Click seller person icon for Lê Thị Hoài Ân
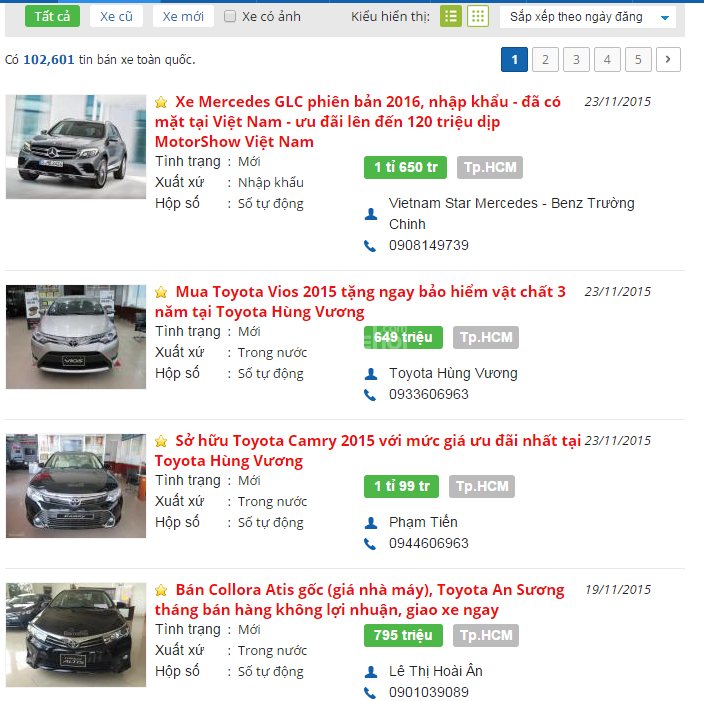704x701 pixels. point(370,672)
